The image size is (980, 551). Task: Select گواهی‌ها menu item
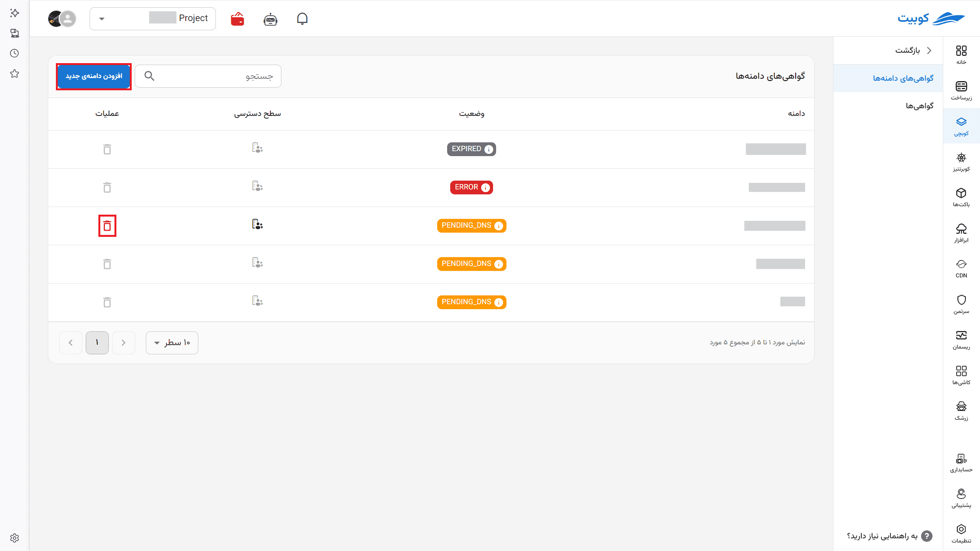888,106
